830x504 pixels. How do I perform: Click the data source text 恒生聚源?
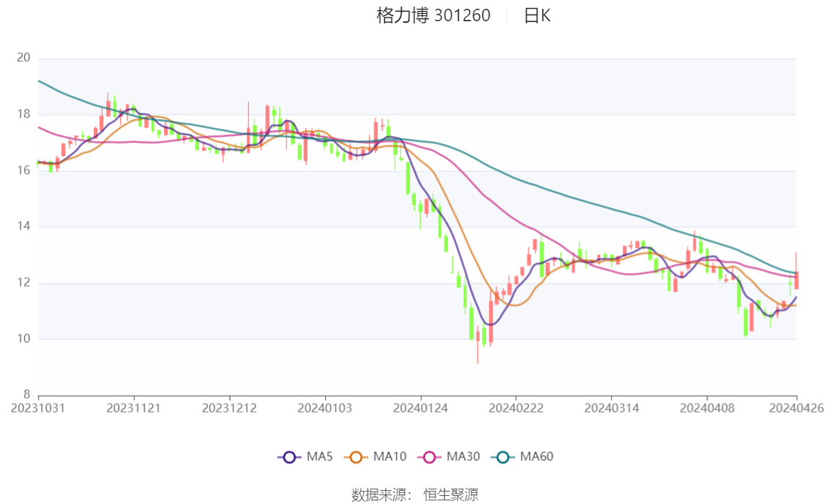451,495
